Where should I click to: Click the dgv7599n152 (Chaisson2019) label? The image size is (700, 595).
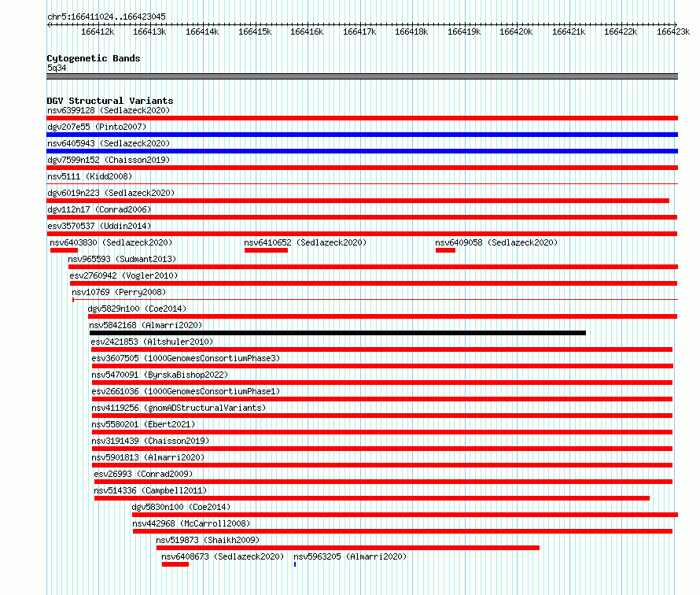click(x=109, y=160)
